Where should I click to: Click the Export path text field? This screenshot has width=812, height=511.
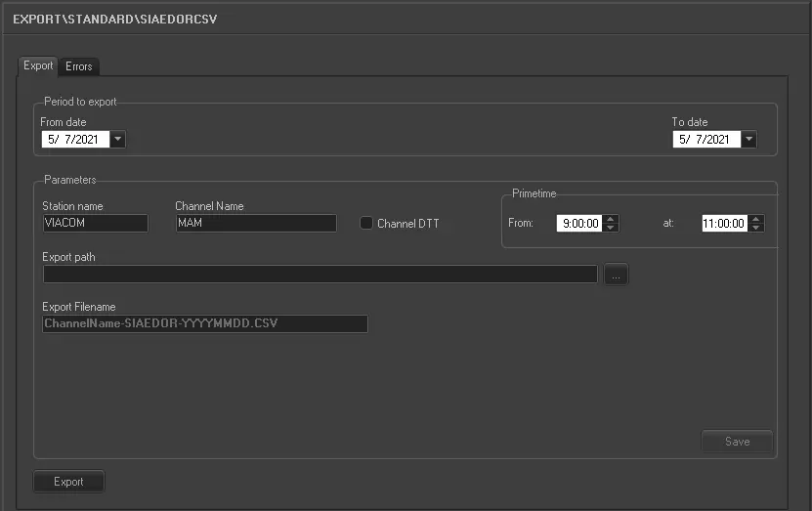[x=319, y=275]
